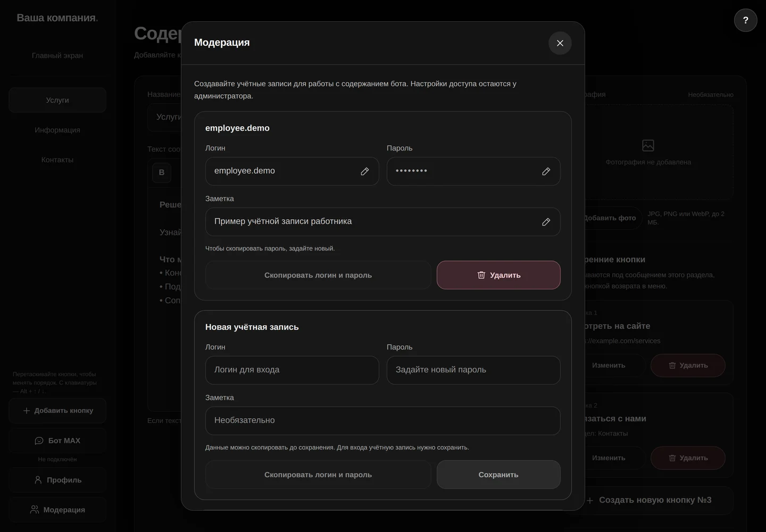Click the pencil icon in the employee.demo Пароль field
Image resolution: width=766 pixels, height=532 pixels.
point(546,171)
